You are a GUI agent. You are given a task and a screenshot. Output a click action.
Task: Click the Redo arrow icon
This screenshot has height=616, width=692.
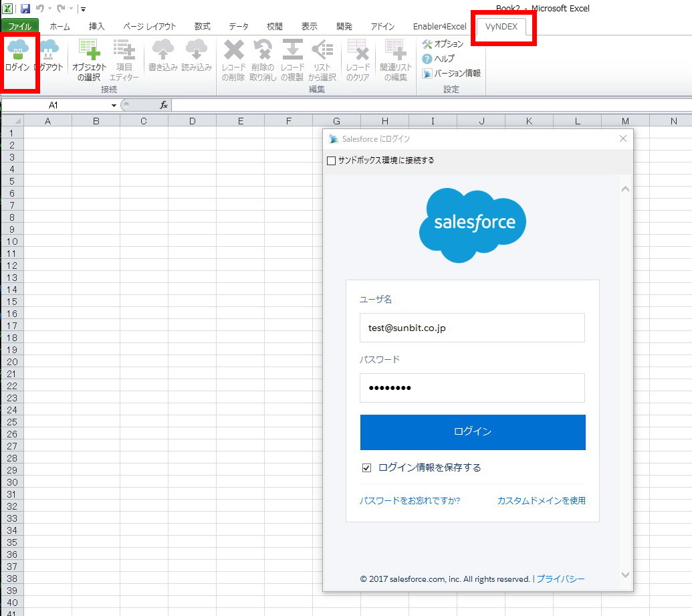(61, 9)
